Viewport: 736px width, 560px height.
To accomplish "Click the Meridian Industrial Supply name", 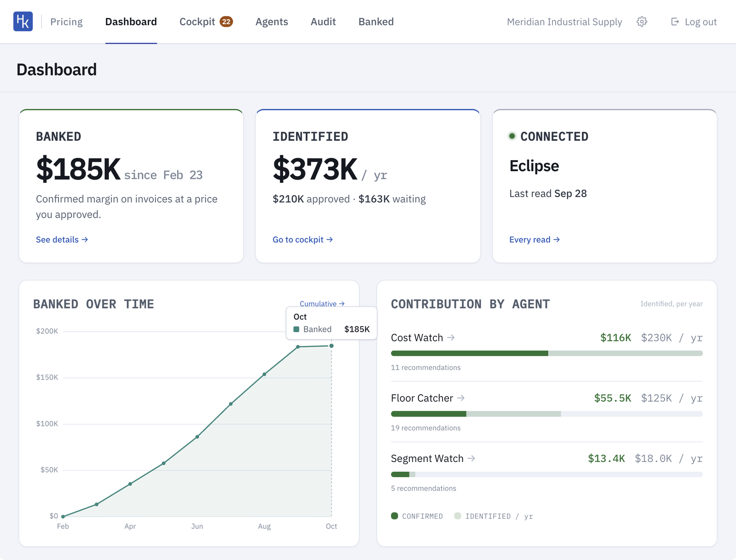I will pyautogui.click(x=564, y=22).
